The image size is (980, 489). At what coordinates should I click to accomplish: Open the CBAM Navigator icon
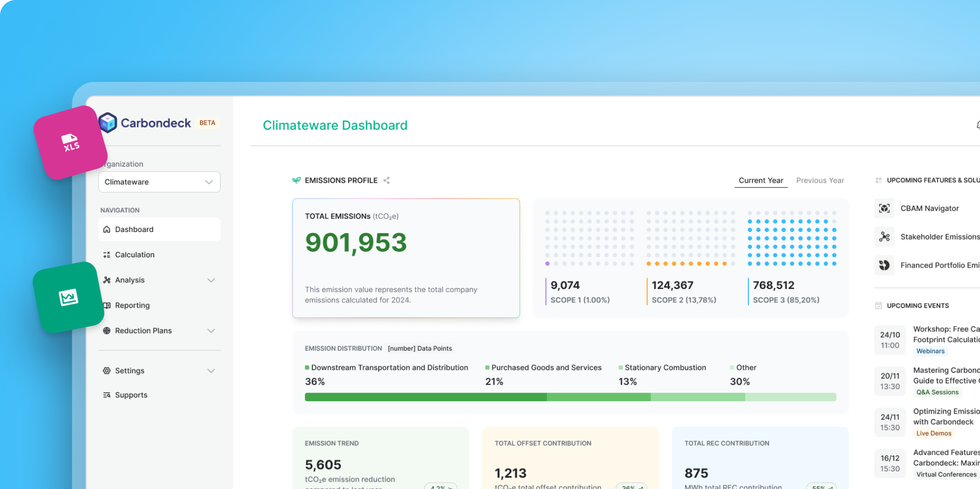point(884,209)
